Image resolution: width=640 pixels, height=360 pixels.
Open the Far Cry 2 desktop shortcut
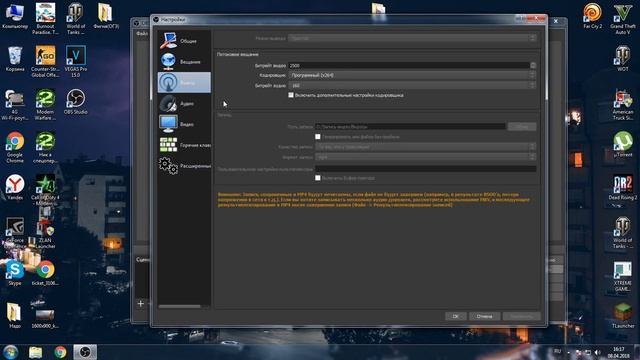click(592, 16)
